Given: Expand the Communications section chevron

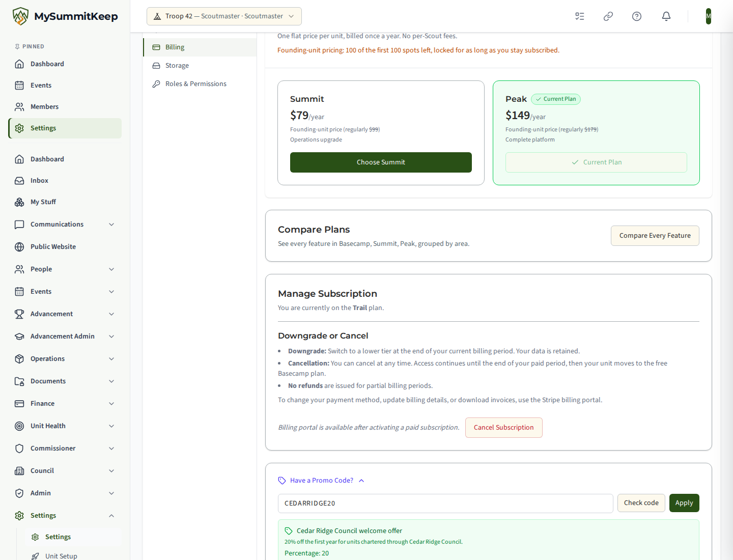Looking at the screenshot, I should [111, 225].
